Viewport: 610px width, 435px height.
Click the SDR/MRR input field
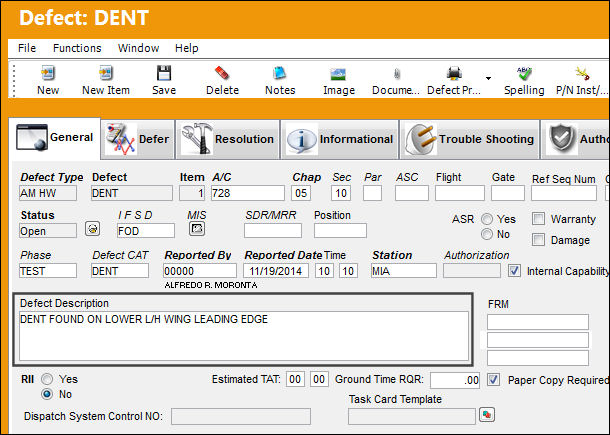click(x=273, y=231)
